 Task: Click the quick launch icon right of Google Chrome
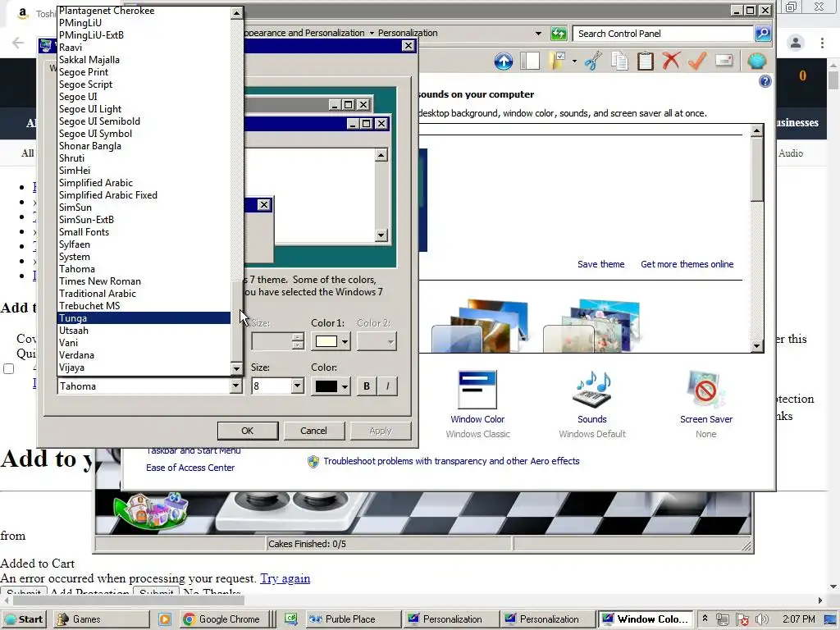(290, 619)
